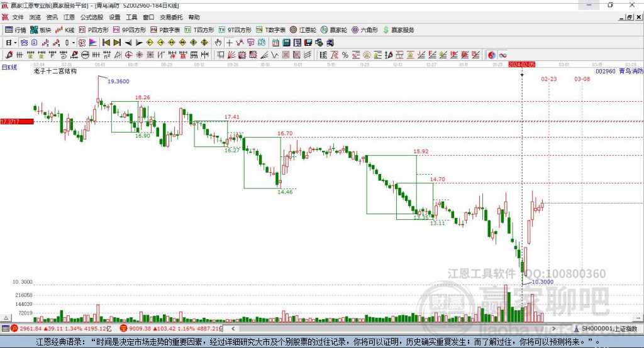The image size is (644, 348).
Task: Expand the candlestick style dropdown arrow
Action: coord(74,43)
